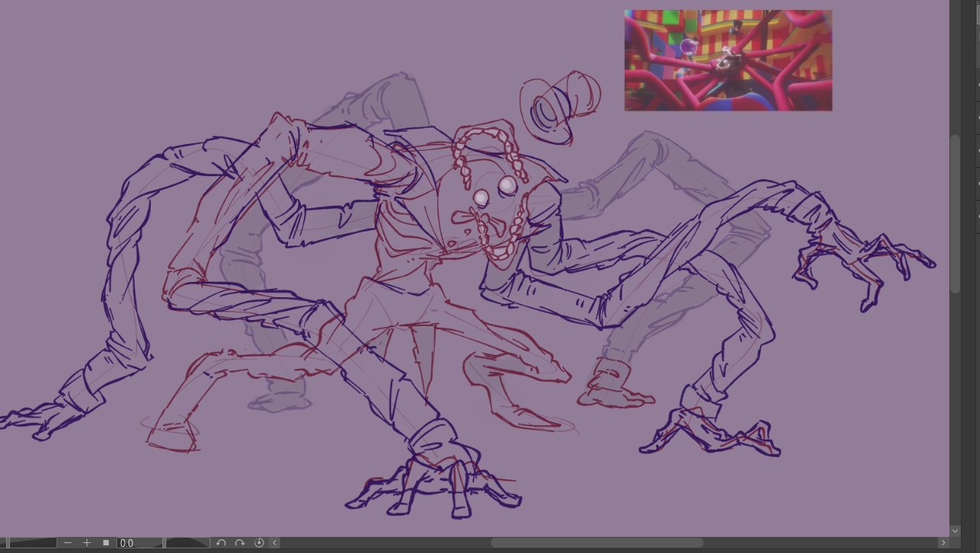Rotate the canvas left with counterclockwise arrow
The image size is (980, 553).
221,543
